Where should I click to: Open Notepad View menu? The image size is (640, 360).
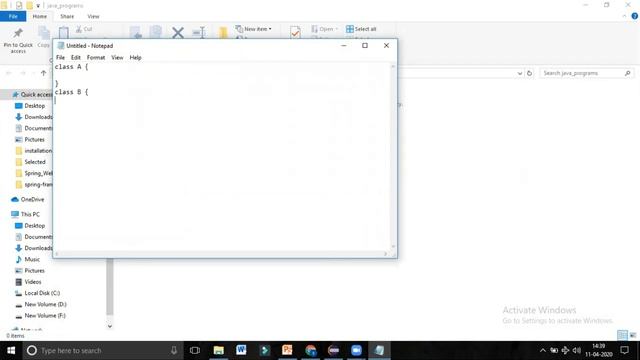click(117, 58)
